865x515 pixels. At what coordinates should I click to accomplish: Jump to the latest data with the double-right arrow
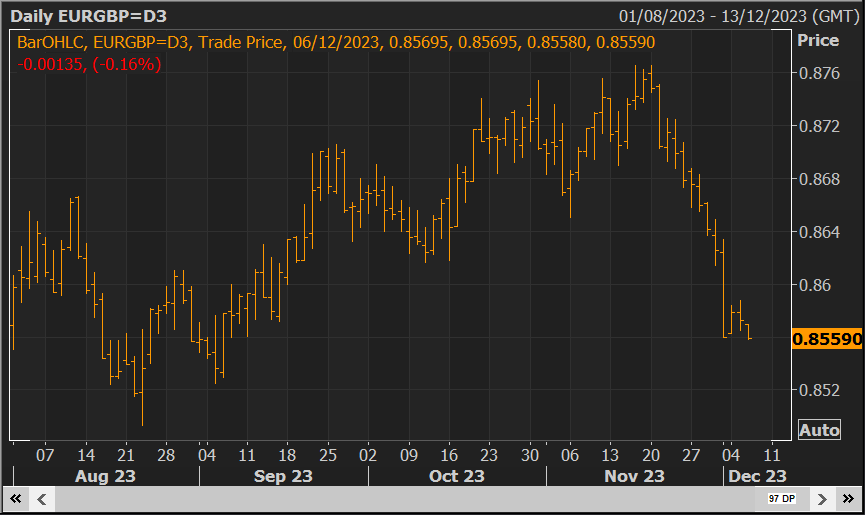coord(848,499)
